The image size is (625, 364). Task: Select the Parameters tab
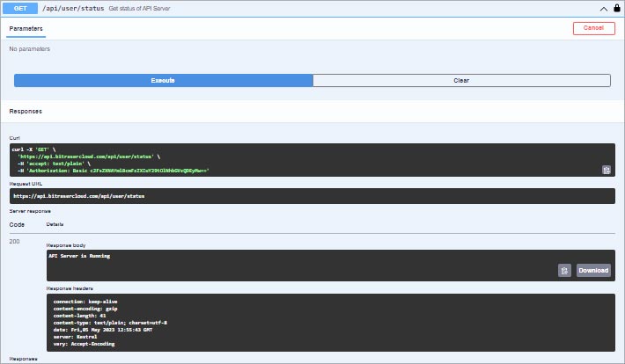click(26, 29)
